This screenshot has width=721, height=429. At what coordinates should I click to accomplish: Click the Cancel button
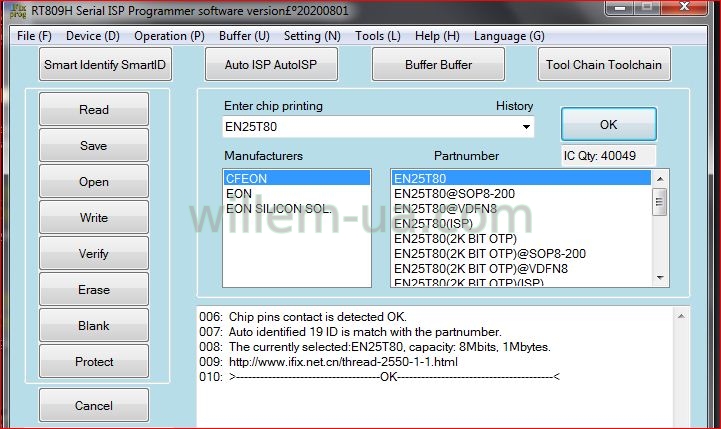[94, 406]
